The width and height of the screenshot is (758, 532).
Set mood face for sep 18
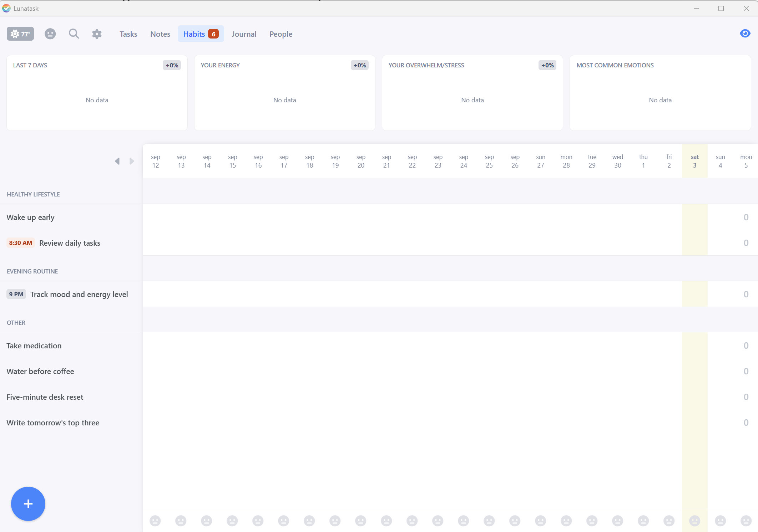click(x=309, y=521)
